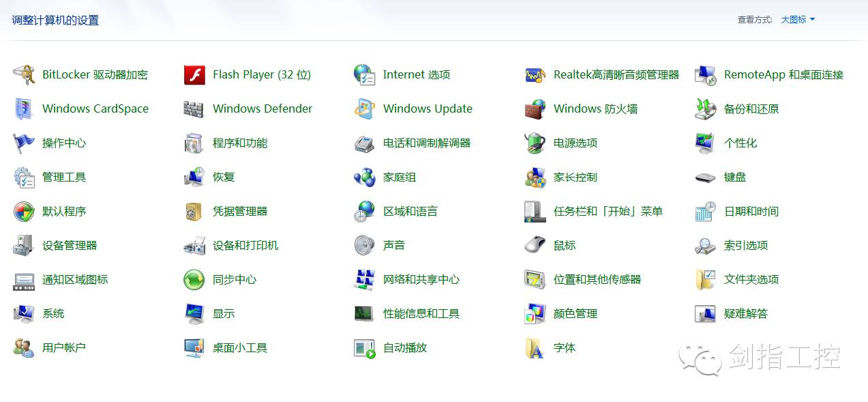Open the 自动播放 icon
This screenshot has height=402, width=868.
point(365,347)
